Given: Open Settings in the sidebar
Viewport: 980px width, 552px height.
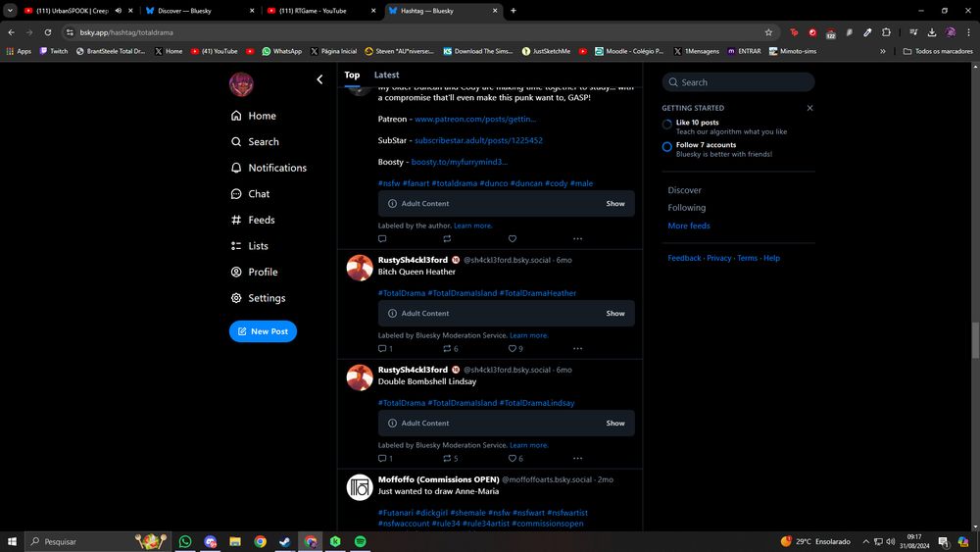Looking at the screenshot, I should tap(258, 298).
